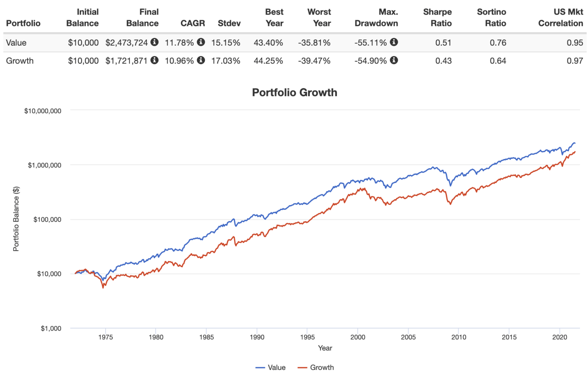Screen dimensions: 588x380
Task: Open info icon for Growth max drawdown -54.90%
Action: 394,60
